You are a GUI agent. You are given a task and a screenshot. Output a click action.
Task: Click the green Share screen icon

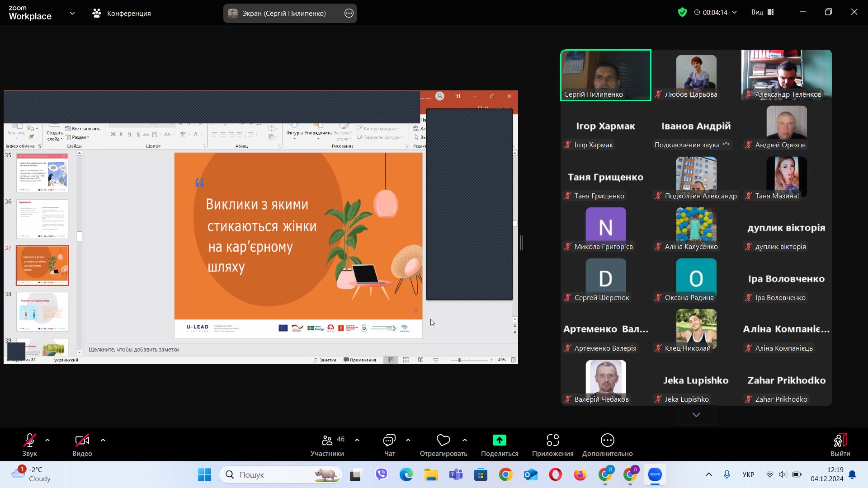pos(499,441)
